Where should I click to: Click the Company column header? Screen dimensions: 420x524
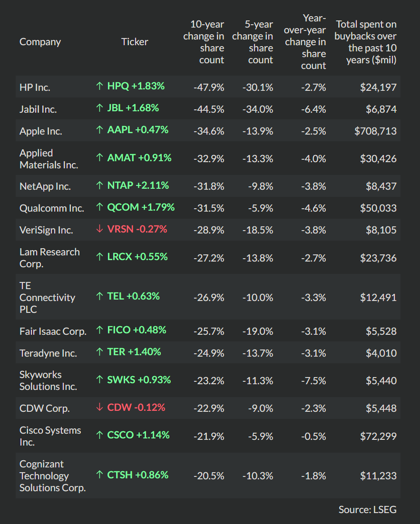tap(40, 42)
